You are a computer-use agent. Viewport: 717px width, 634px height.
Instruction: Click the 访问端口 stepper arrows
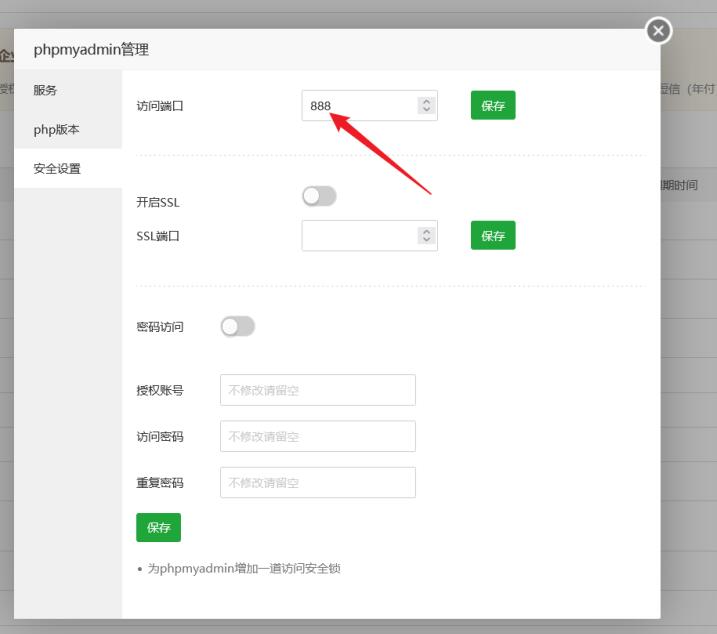[426, 105]
